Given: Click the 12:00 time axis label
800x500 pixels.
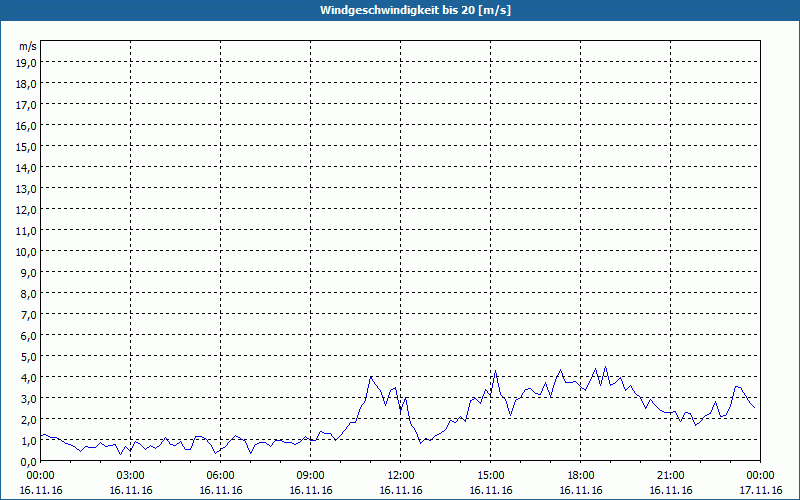Looking at the screenshot, I should tap(401, 476).
